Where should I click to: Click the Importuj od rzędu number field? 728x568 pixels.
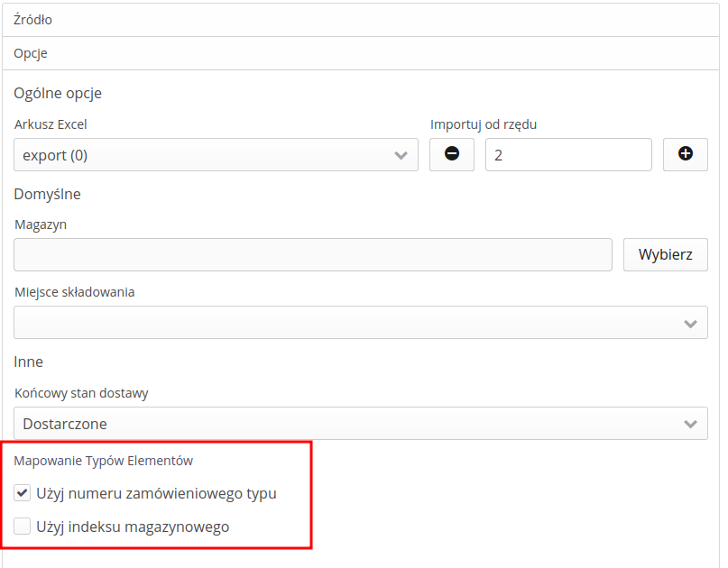point(567,155)
